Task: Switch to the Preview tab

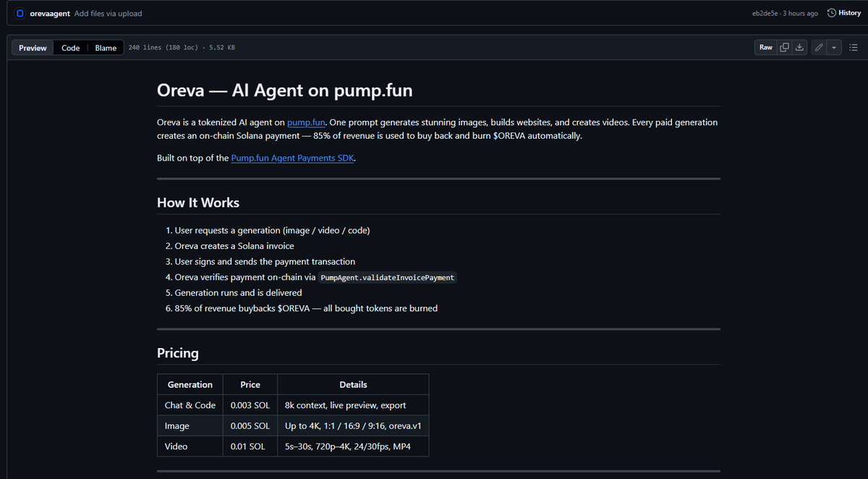Action: point(33,48)
